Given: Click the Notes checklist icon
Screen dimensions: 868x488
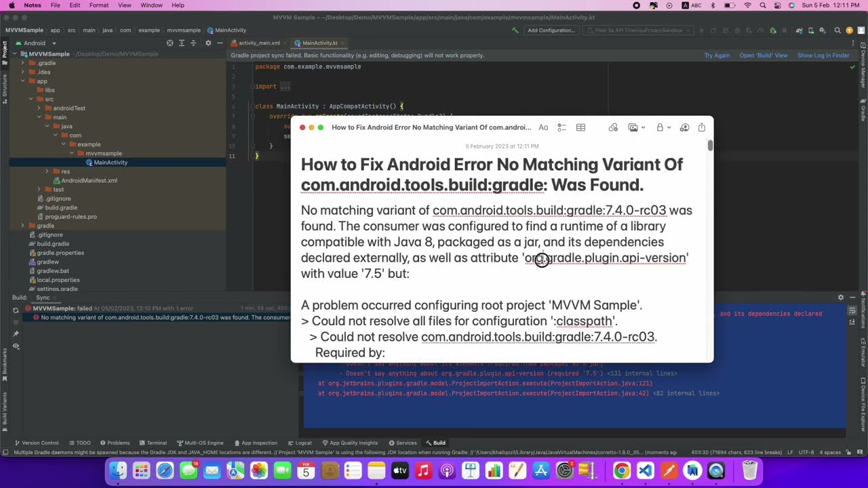Looking at the screenshot, I should [x=561, y=127].
